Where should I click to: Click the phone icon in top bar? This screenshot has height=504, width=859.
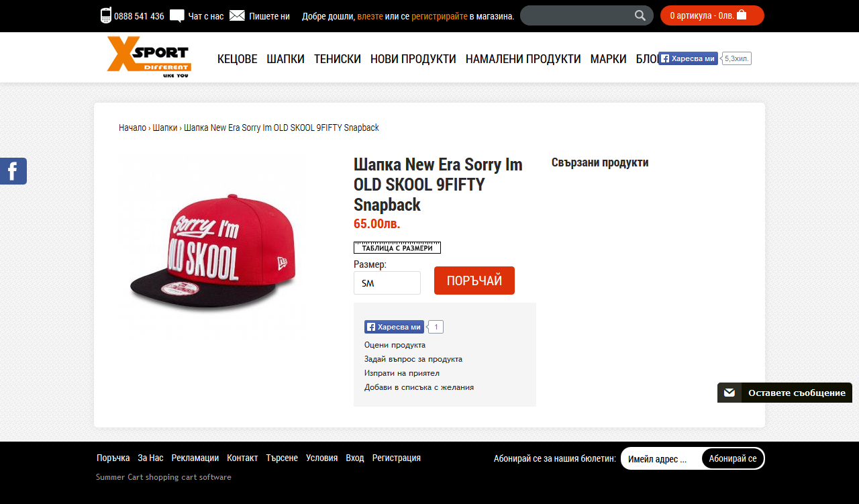pyautogui.click(x=106, y=15)
